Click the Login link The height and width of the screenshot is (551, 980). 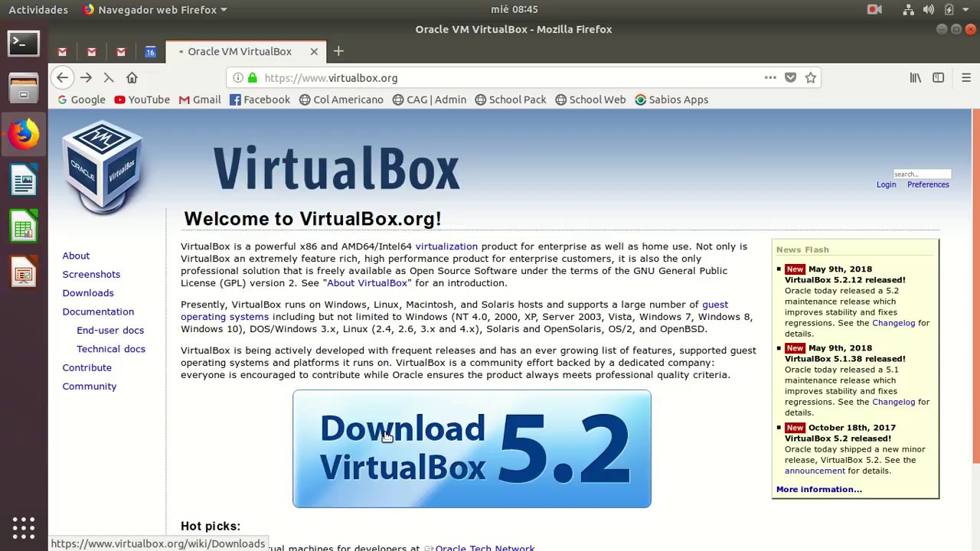click(x=886, y=184)
